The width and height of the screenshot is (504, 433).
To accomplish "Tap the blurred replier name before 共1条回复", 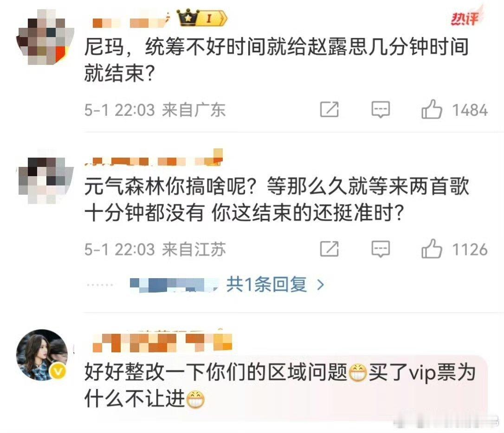I will [174, 285].
